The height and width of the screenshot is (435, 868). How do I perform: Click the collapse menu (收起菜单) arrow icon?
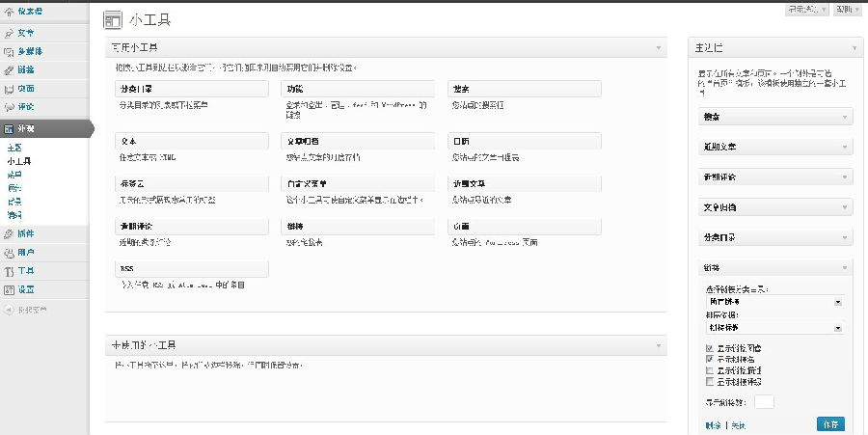(x=9, y=310)
